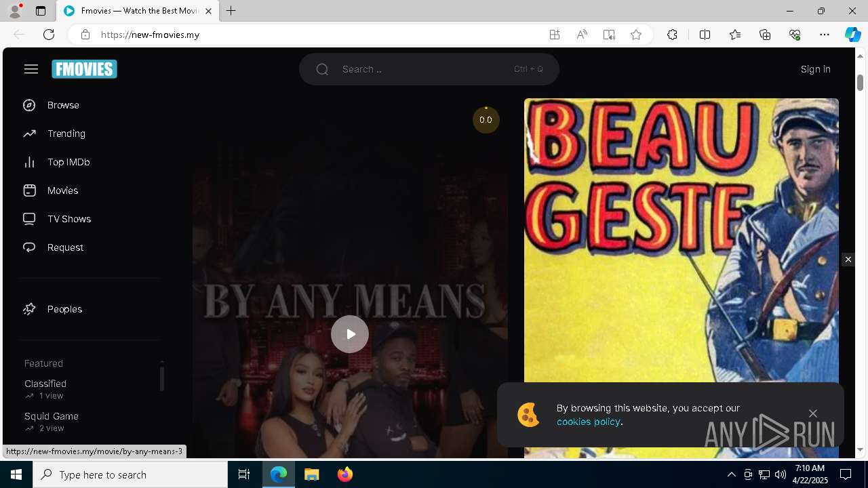868x488 pixels.
Task: Click the cookie icon in notice
Action: (x=528, y=415)
